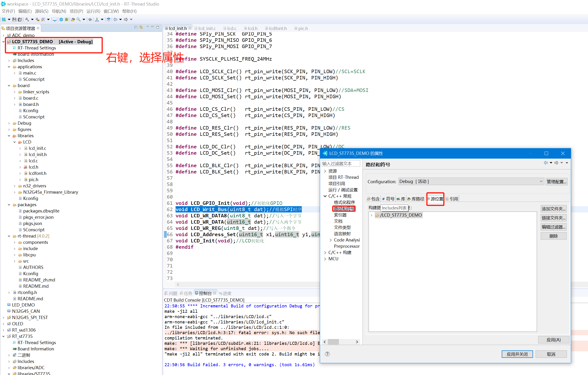Click the blue book toolbar icon

tap(90, 20)
